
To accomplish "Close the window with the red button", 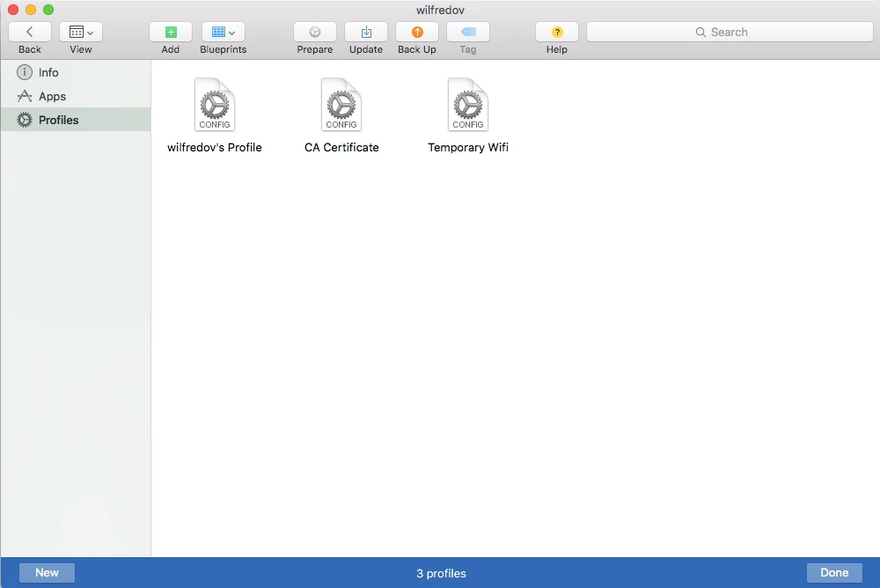I will (13, 10).
